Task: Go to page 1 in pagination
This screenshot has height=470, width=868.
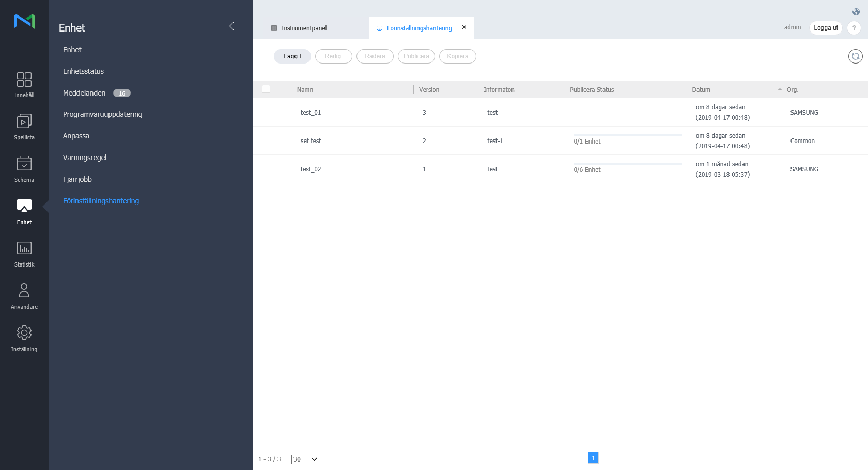Action: 593,458
